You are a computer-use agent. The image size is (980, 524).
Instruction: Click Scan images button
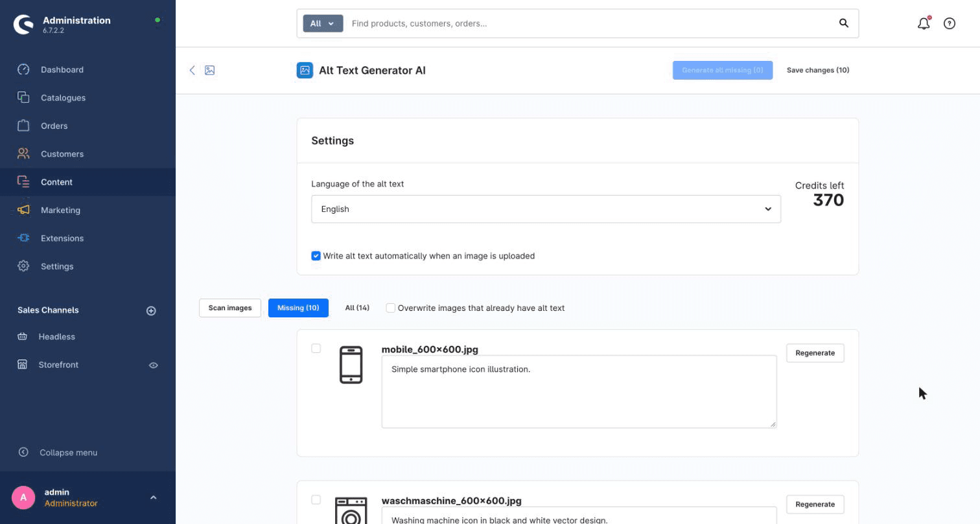[x=230, y=308]
